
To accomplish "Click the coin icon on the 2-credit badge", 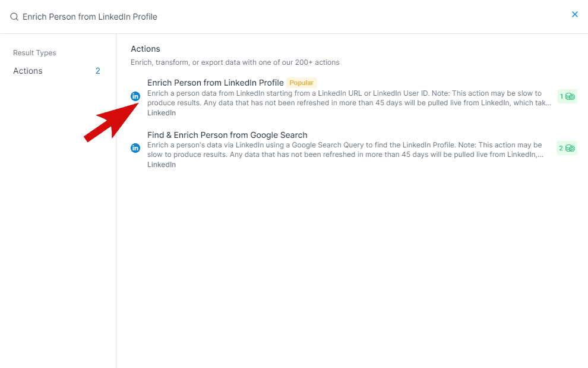I will [570, 148].
